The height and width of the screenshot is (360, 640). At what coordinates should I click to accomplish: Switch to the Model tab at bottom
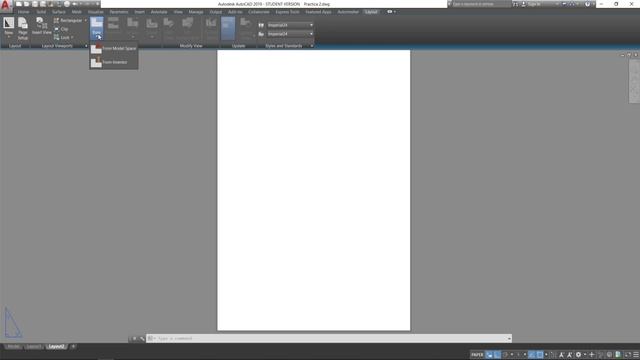coord(13,347)
